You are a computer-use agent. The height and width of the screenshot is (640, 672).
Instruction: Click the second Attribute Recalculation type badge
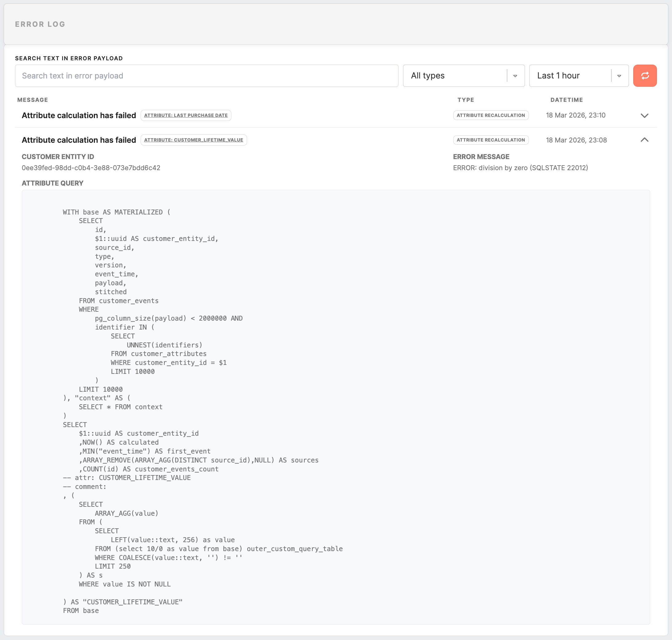[490, 140]
